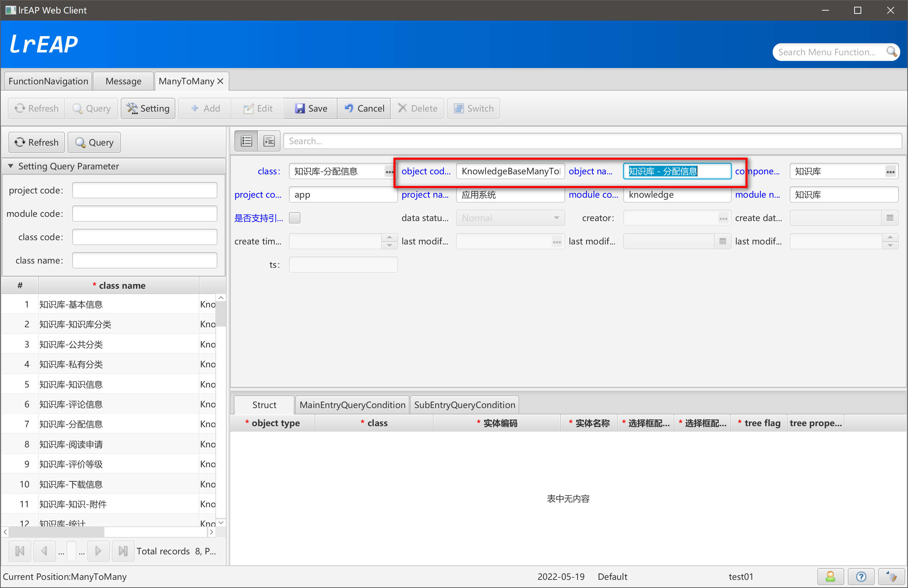Image resolution: width=908 pixels, height=588 pixels.
Task: Open last modify date calendar picker
Action: coord(722,242)
